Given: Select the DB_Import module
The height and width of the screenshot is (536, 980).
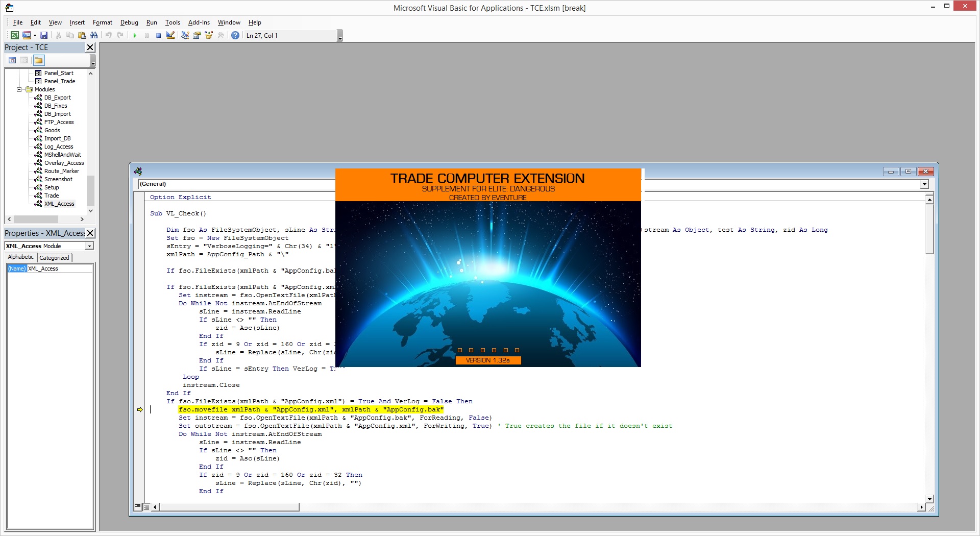Looking at the screenshot, I should [x=58, y=114].
